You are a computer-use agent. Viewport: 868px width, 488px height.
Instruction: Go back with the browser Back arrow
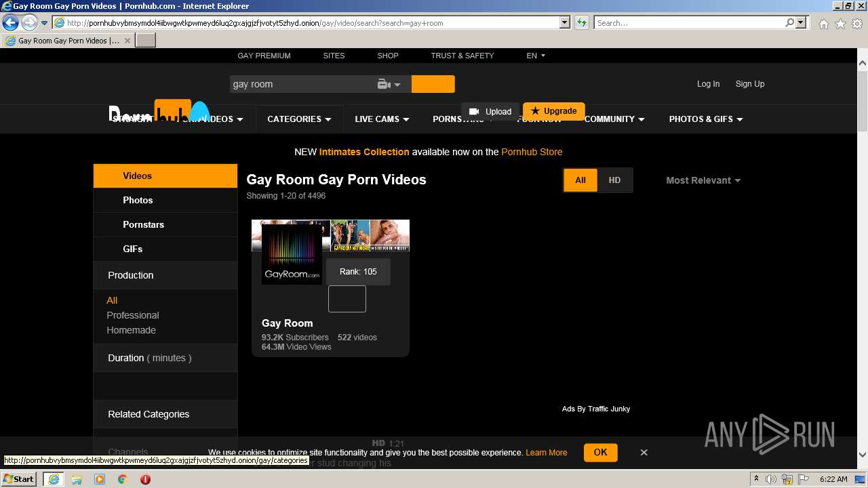pos(10,22)
